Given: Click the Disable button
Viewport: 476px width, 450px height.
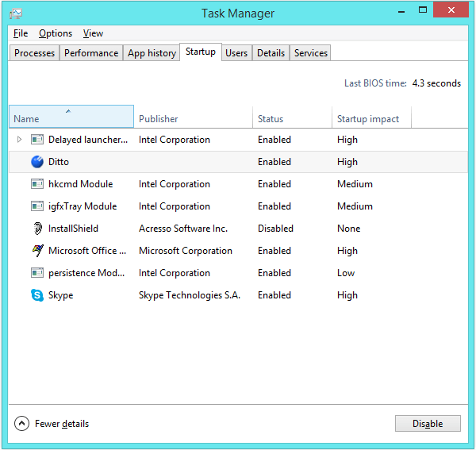Looking at the screenshot, I should (x=428, y=423).
